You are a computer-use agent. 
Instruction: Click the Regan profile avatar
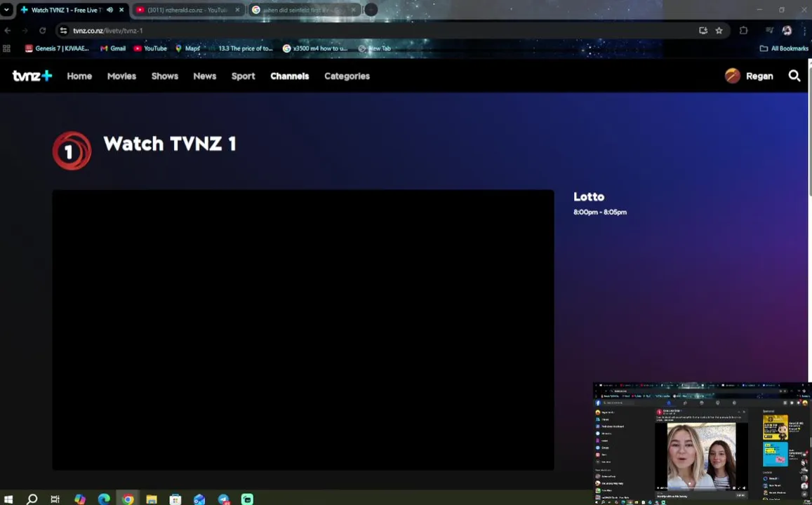[x=732, y=76]
